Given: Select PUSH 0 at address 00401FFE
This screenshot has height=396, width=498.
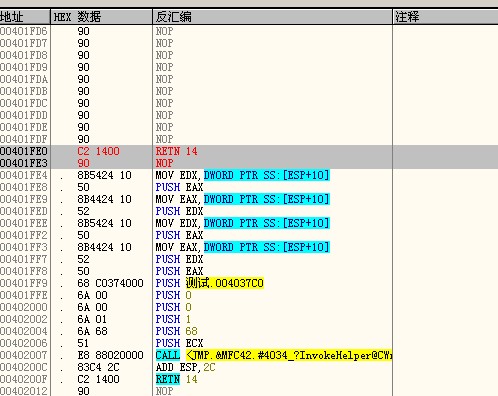Looking at the screenshot, I should click(173, 295).
